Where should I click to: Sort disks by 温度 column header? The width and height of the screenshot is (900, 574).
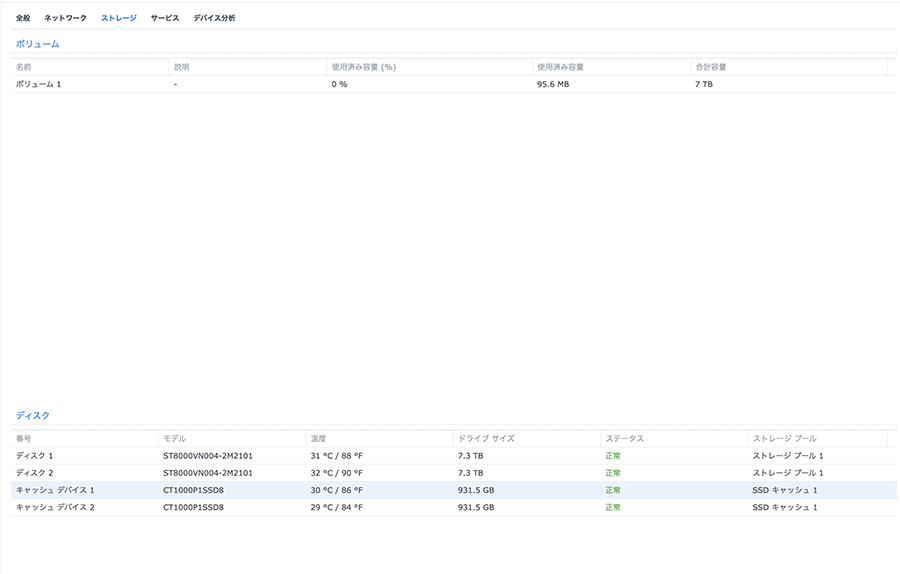coord(318,439)
